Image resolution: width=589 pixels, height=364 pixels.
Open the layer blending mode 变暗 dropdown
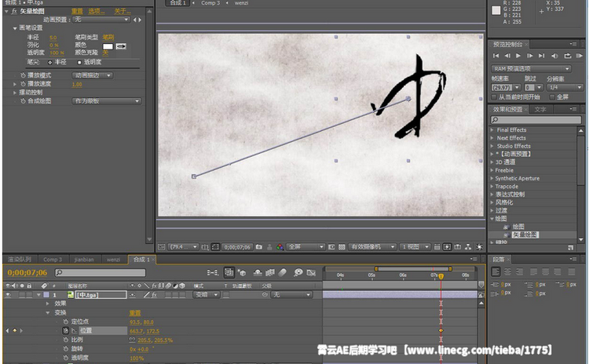coord(206,295)
